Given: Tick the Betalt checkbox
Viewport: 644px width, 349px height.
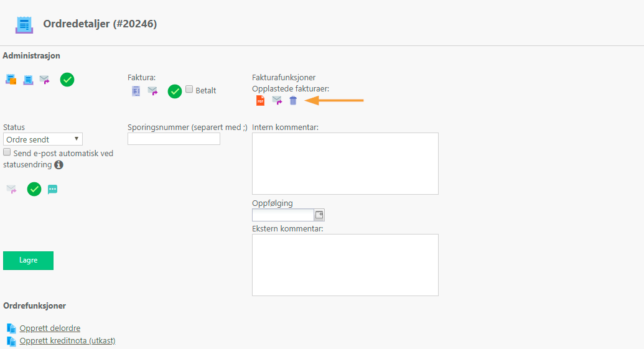Looking at the screenshot, I should click(x=189, y=89).
